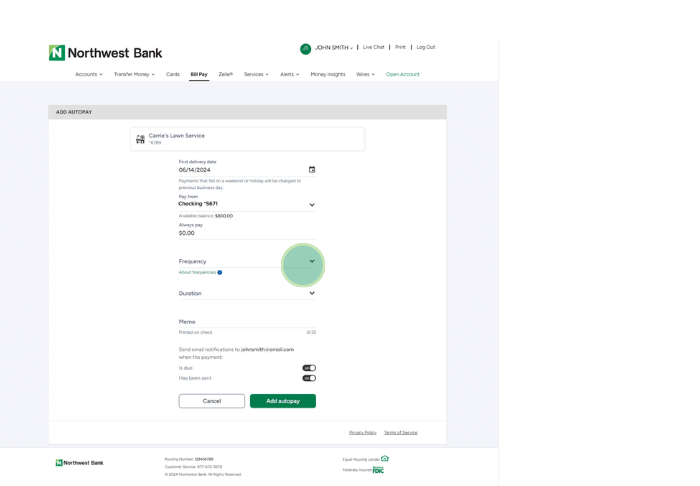Viewport: 700px width, 486px height.
Task: Click the payee icon for Carrie's Lawn Service
Action: click(140, 139)
